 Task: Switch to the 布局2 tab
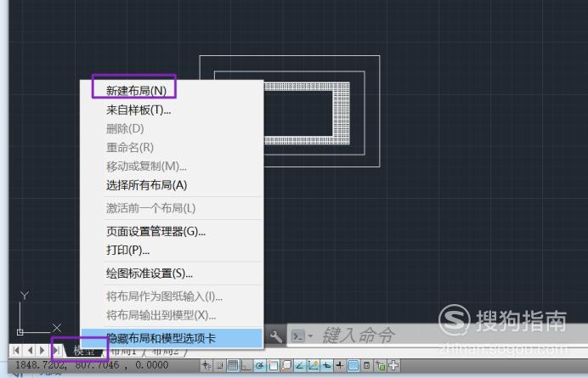coord(166,352)
